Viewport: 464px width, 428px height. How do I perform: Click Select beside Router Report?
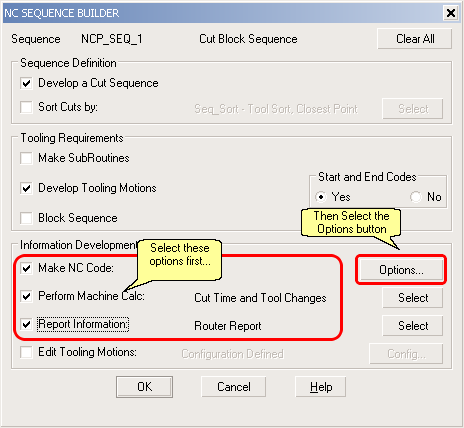(x=413, y=326)
